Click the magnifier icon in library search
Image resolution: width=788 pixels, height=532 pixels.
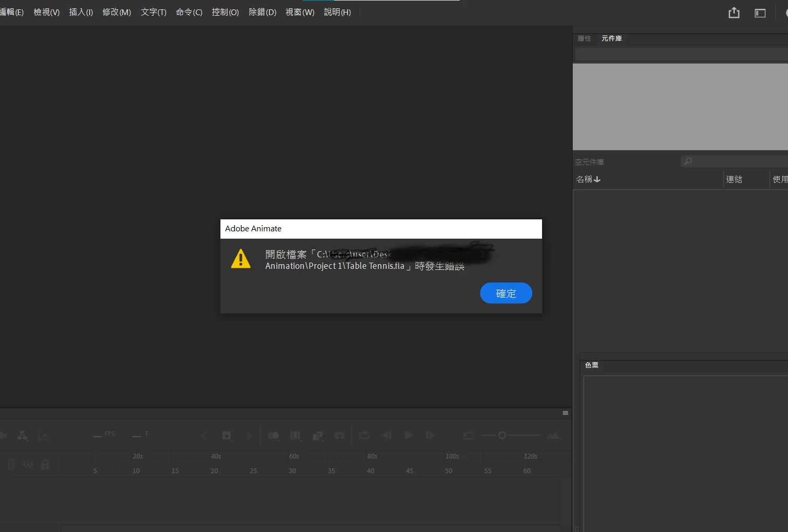click(688, 162)
